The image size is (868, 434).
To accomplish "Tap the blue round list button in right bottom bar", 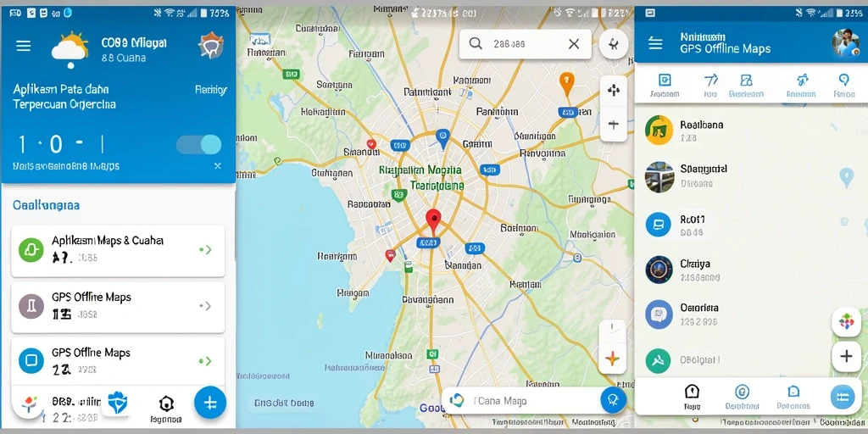I will point(843,397).
